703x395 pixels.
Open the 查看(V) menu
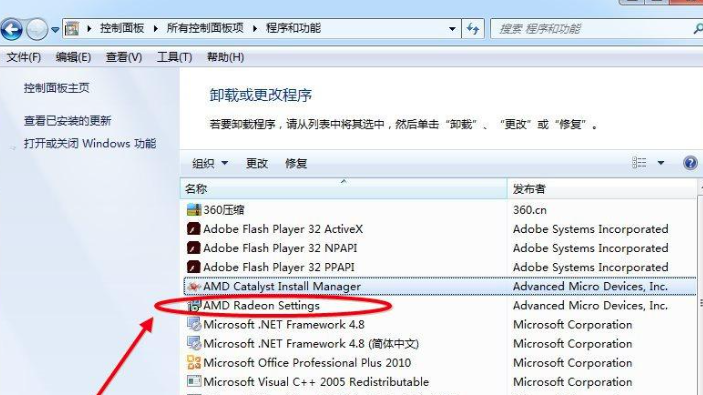[x=124, y=57]
